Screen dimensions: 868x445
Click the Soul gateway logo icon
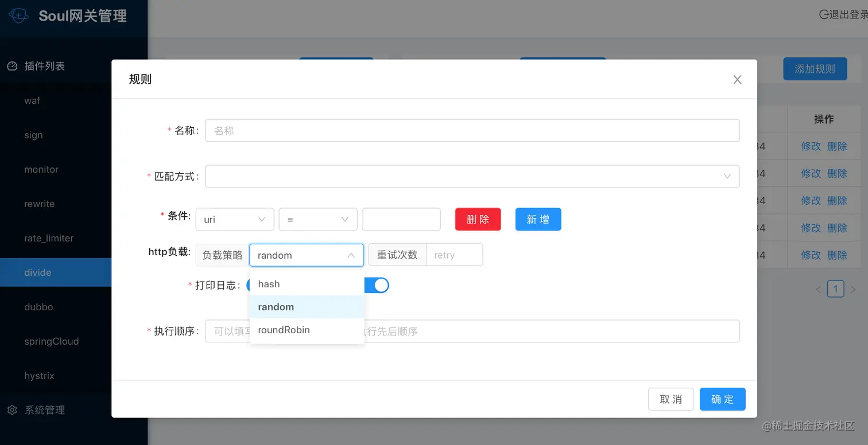pos(18,15)
